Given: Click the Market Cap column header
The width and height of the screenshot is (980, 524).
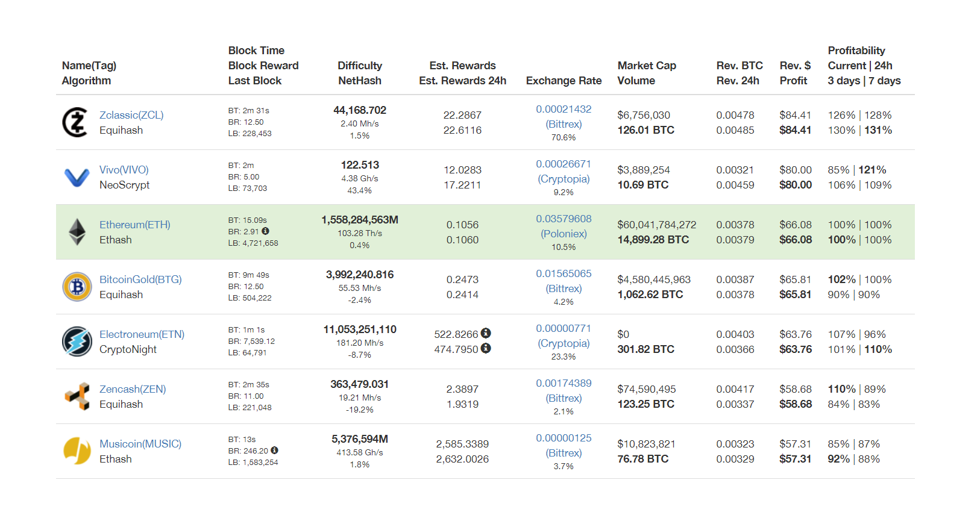Looking at the screenshot, I should (647, 66).
